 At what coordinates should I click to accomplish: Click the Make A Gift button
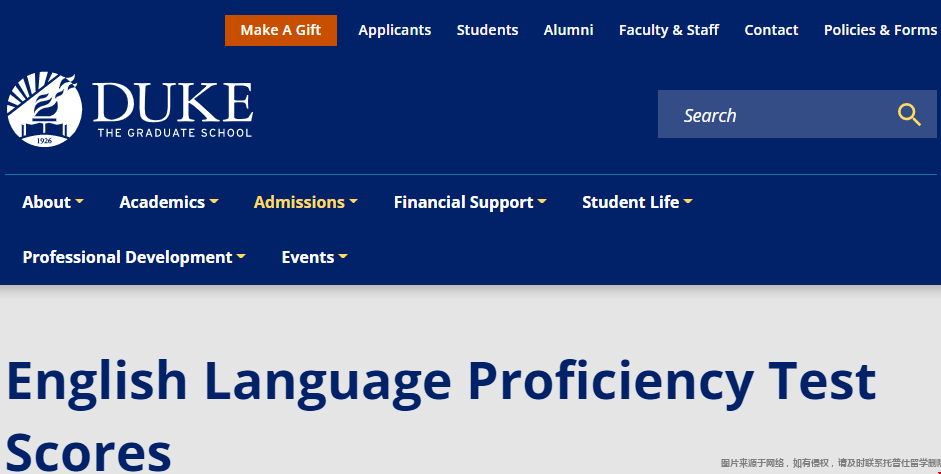tap(281, 30)
